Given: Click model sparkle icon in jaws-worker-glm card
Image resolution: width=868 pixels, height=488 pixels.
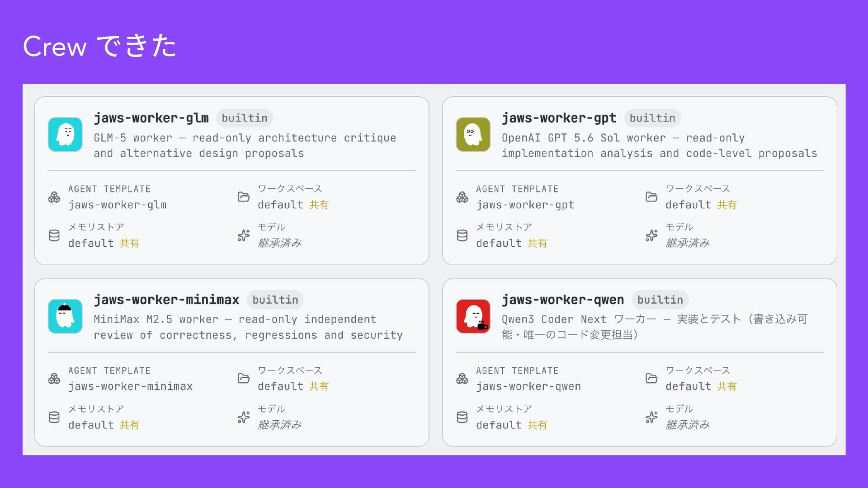Looking at the screenshot, I should pyautogui.click(x=244, y=235).
